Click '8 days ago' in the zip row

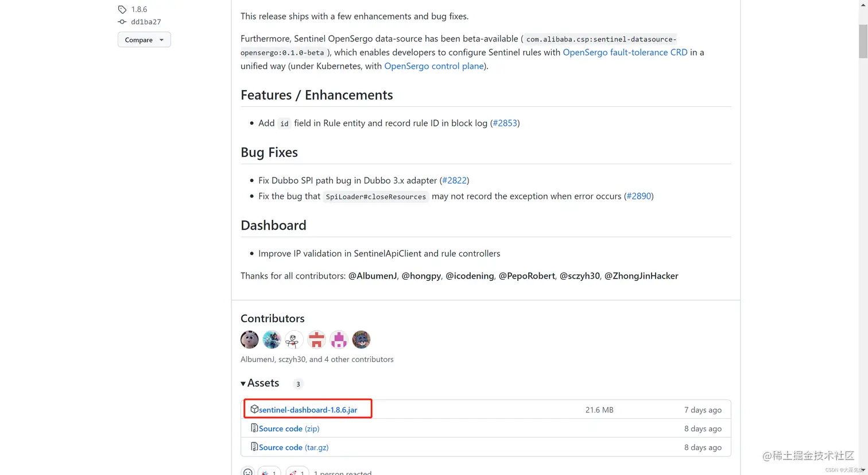(703, 428)
